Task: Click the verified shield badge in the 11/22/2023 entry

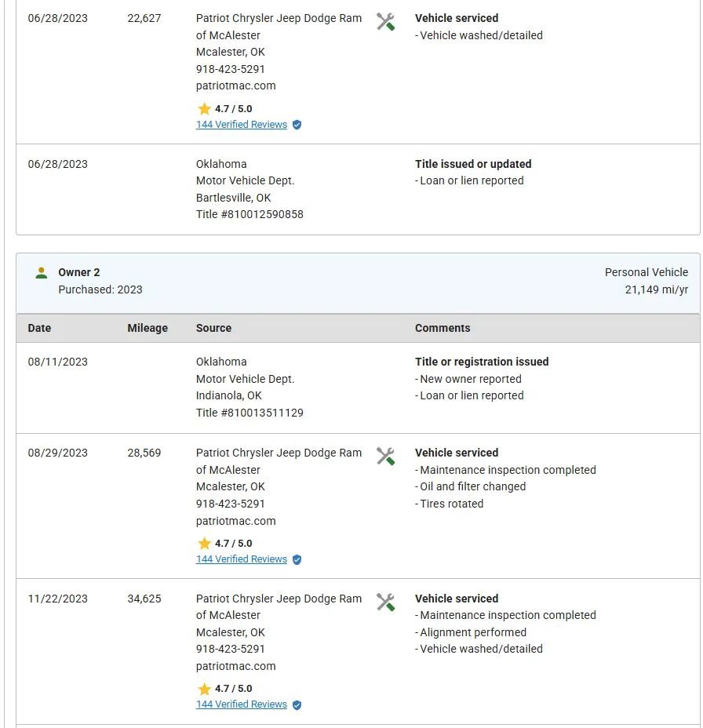Action: pos(297,705)
